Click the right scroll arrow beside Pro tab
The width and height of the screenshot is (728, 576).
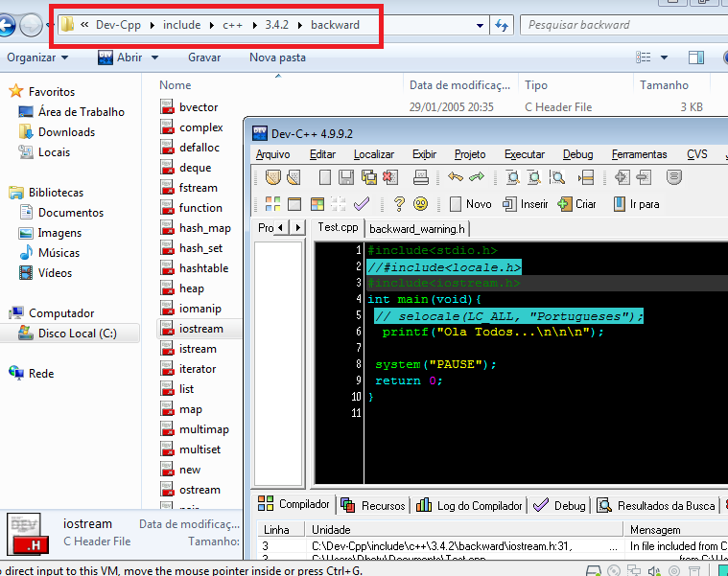coord(298,228)
